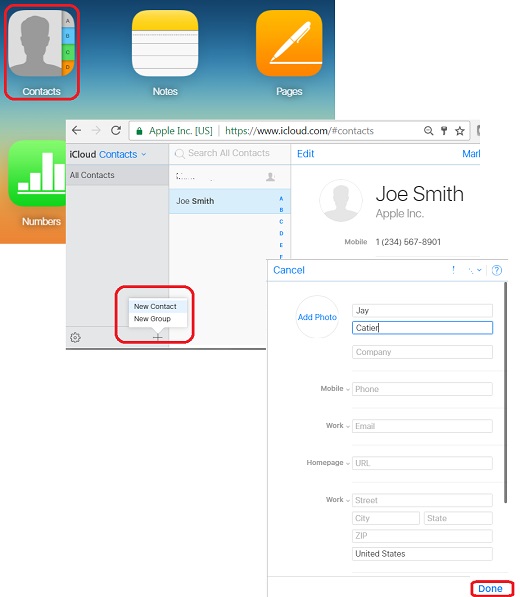Click the State input field
The image size is (520, 597).
point(458,518)
